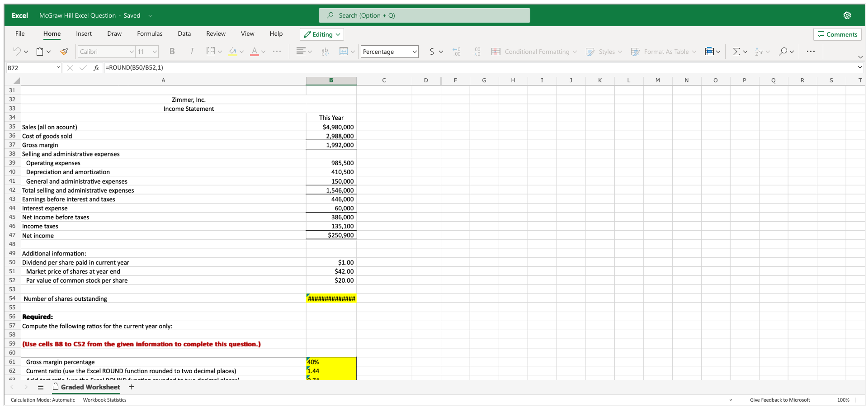Click the Undo arrow icon

[17, 52]
